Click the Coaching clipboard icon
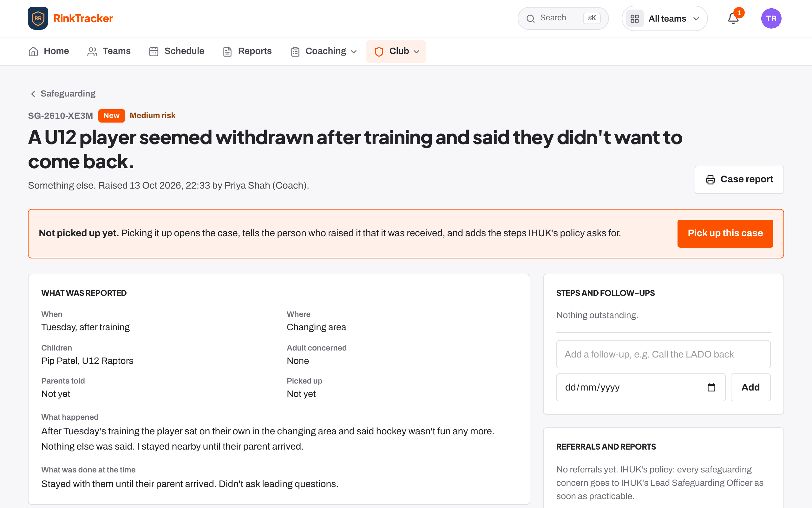The height and width of the screenshot is (508, 812). click(295, 51)
